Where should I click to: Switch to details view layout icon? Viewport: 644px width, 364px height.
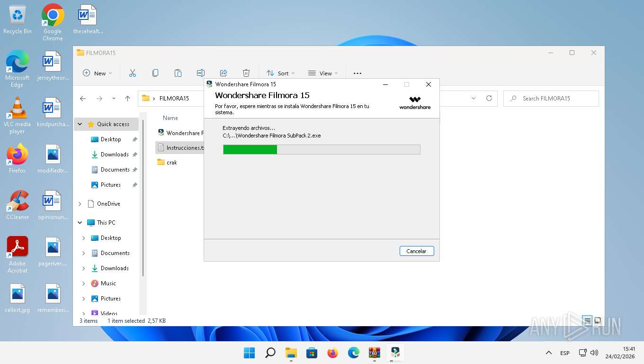tap(587, 321)
